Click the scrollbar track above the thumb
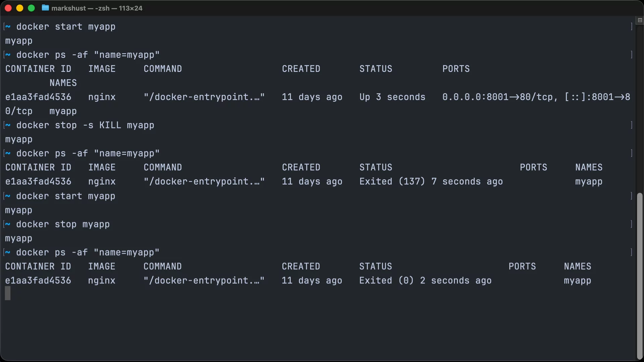Screen dimensions: 644x362 640,107
